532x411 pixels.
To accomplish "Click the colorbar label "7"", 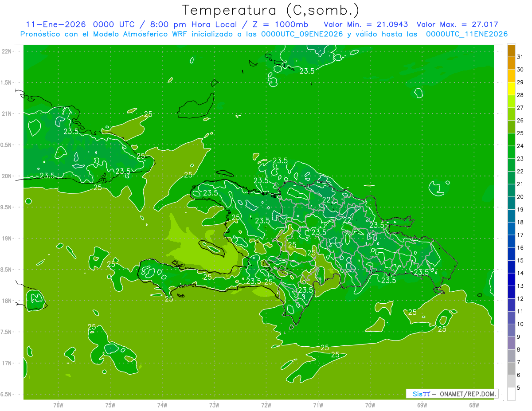I will pos(518,362).
